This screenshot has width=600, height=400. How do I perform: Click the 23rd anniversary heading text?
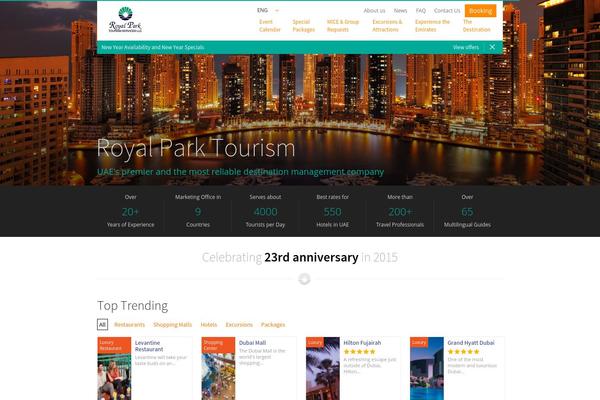[311, 257]
